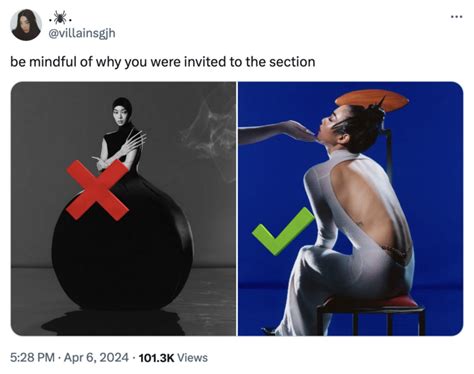Click the profile avatar photo
The width and height of the screenshot is (474, 374).
pyautogui.click(x=26, y=25)
